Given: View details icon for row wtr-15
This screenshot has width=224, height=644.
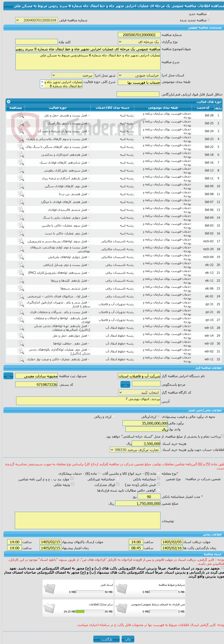Looking at the screenshot, I should [21, 328].
